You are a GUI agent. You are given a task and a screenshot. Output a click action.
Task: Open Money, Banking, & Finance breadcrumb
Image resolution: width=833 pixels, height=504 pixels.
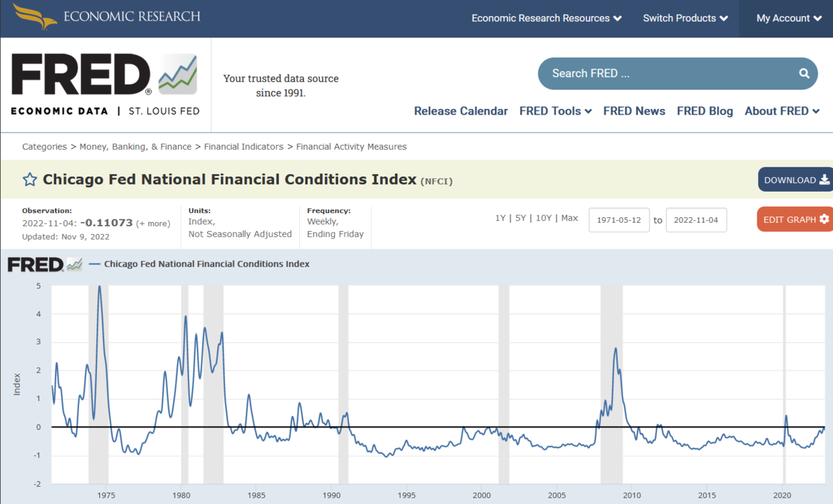(x=135, y=146)
